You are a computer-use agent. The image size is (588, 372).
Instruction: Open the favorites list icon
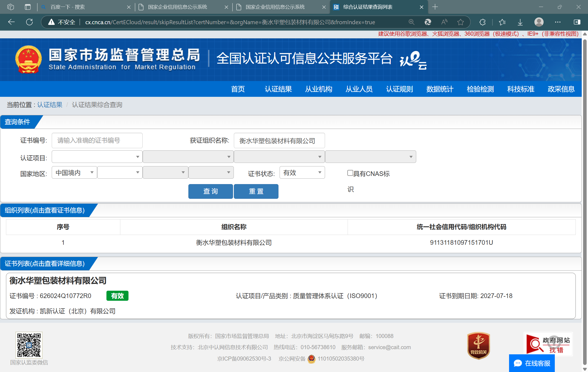pos(502,22)
